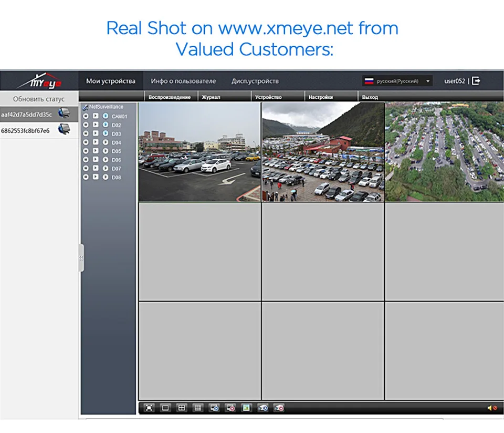Click the user052 username
Viewport: 504px width, 433px height.
click(x=455, y=81)
